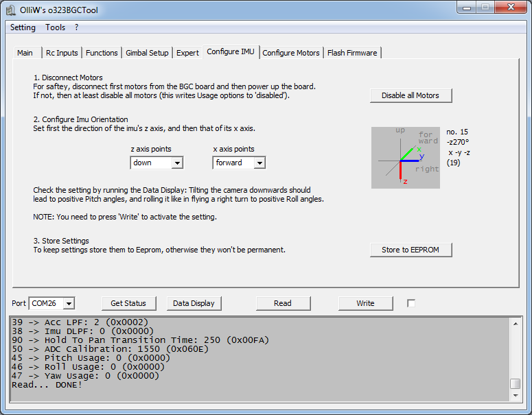Toggle the checkbox next to Write button
The height and width of the screenshot is (415, 532).
pyautogui.click(x=411, y=303)
